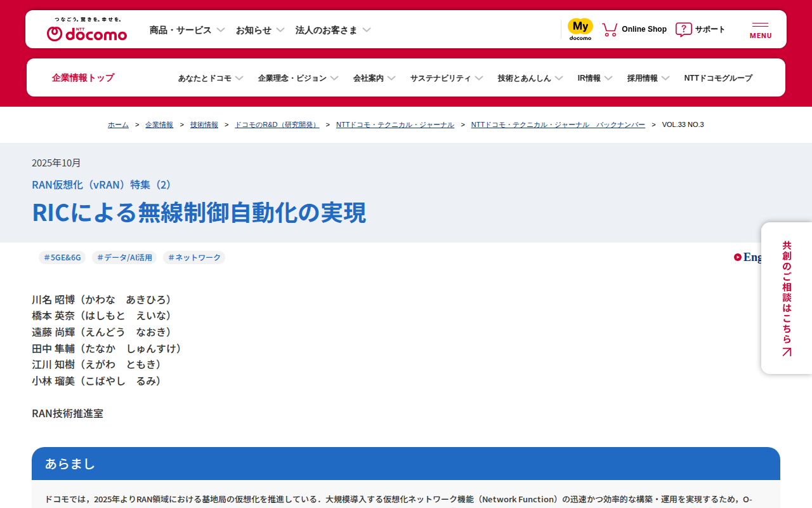The height and width of the screenshot is (508, 812).
Task: Click the article title RICによる無線制御自動化の実現
Action: pos(199,213)
